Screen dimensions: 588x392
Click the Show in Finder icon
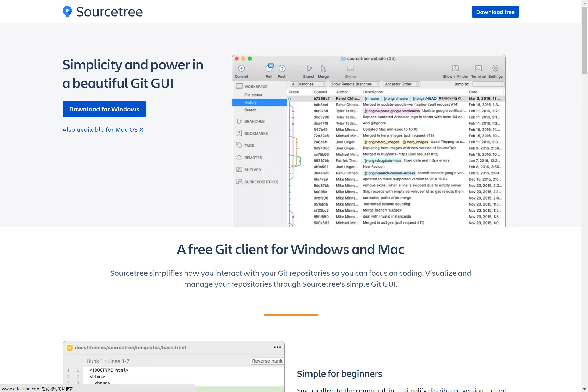tap(455, 68)
